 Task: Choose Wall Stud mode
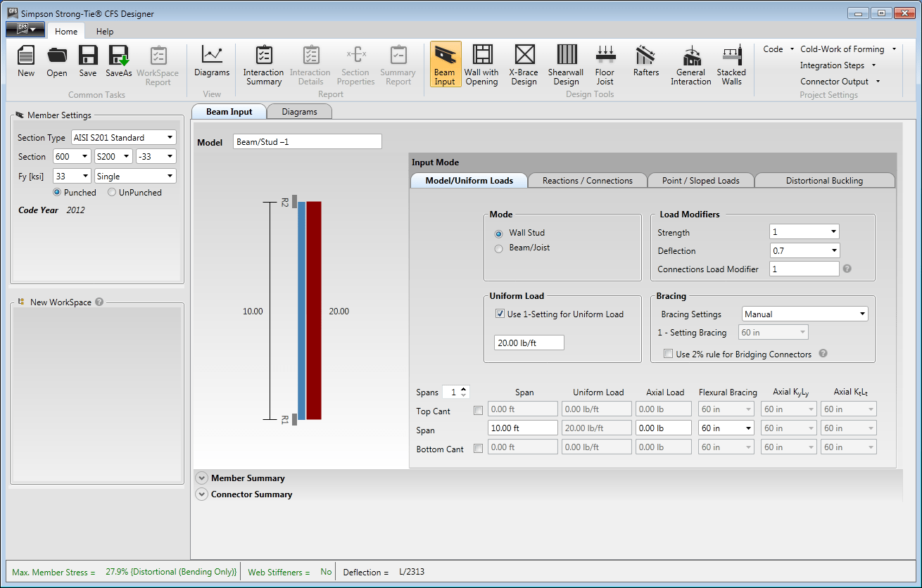click(499, 233)
